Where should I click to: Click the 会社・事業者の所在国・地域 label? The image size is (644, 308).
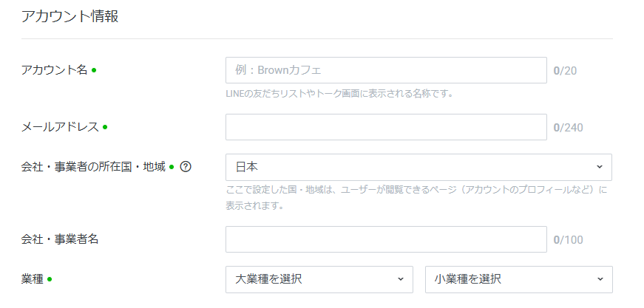pos(94,167)
